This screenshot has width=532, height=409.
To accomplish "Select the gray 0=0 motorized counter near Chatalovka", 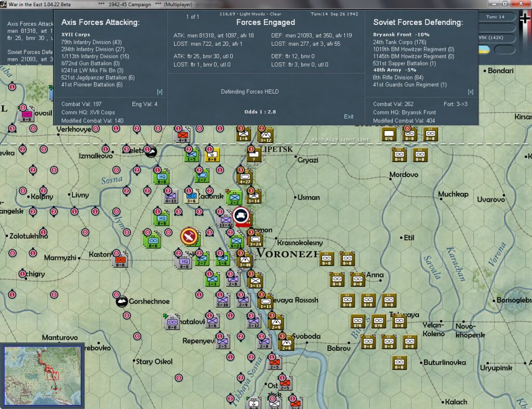I will [172, 322].
